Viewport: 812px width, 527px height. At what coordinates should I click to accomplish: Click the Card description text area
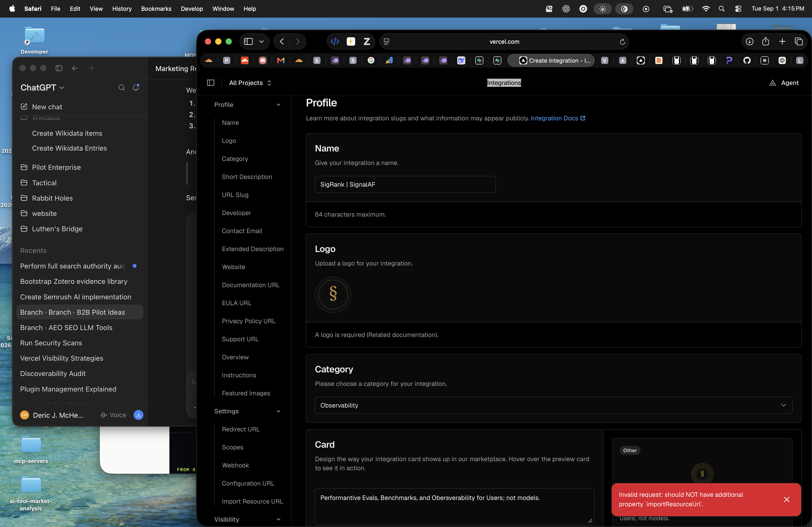[x=454, y=506]
